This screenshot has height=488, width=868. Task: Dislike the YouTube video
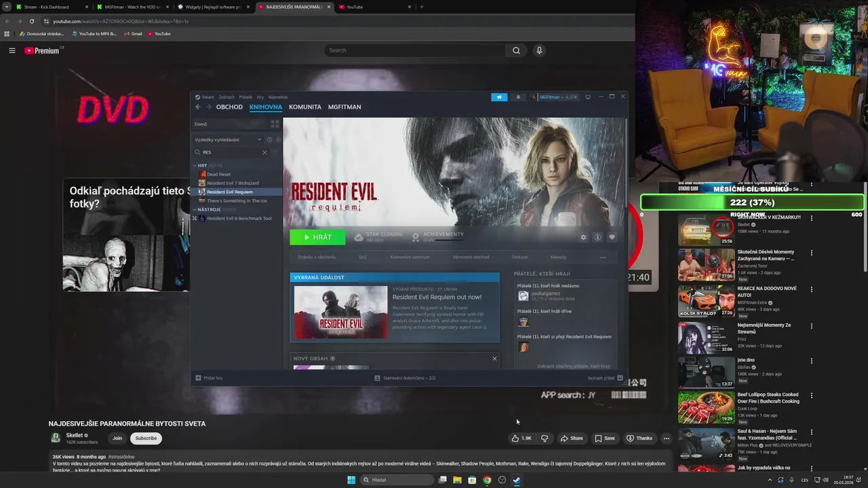[545, 439]
